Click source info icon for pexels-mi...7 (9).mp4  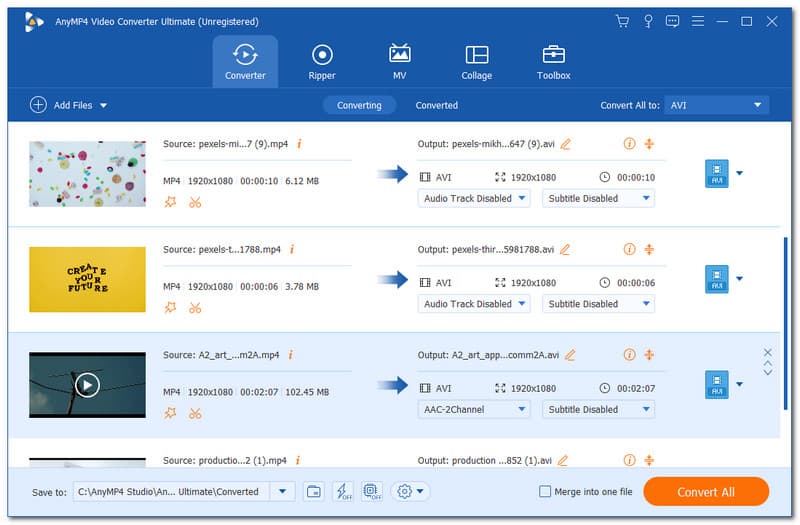299,144
